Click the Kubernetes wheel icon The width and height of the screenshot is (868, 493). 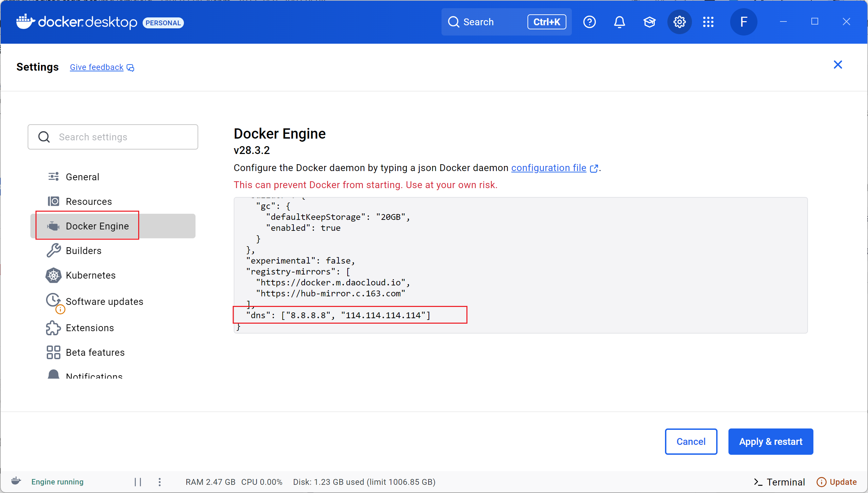[54, 275]
